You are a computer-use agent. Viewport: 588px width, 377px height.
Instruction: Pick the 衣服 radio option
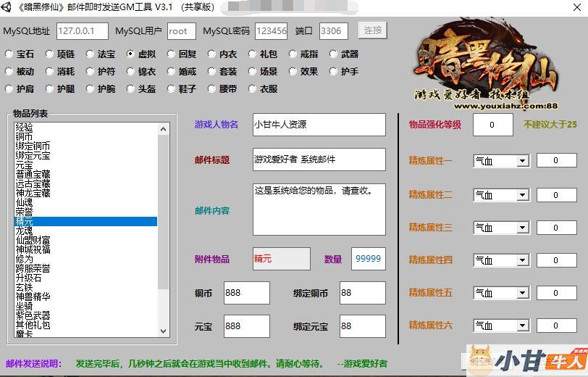(252, 89)
